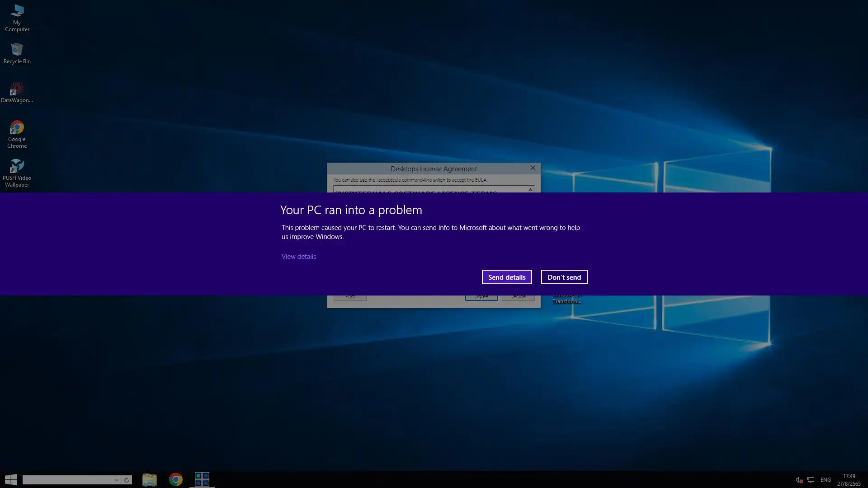Expand the taskbar address bar dropdown

pyautogui.click(x=116, y=480)
